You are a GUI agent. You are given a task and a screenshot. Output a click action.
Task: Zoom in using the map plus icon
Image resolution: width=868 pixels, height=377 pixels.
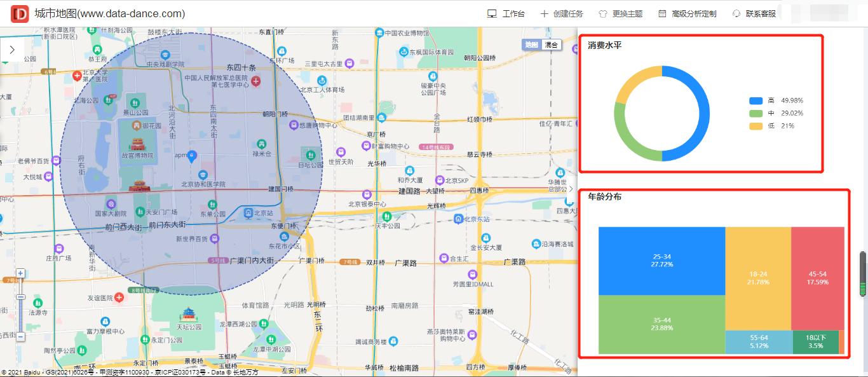(x=20, y=272)
